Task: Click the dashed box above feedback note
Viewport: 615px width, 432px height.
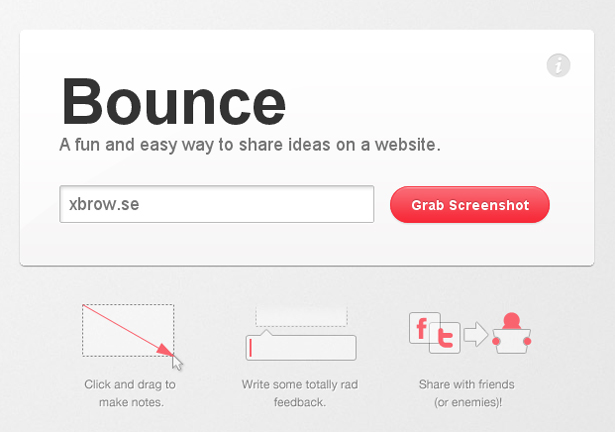Action: (x=301, y=317)
